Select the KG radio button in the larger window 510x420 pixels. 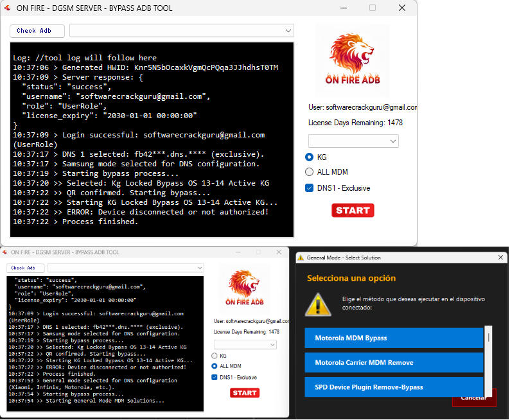coord(310,157)
